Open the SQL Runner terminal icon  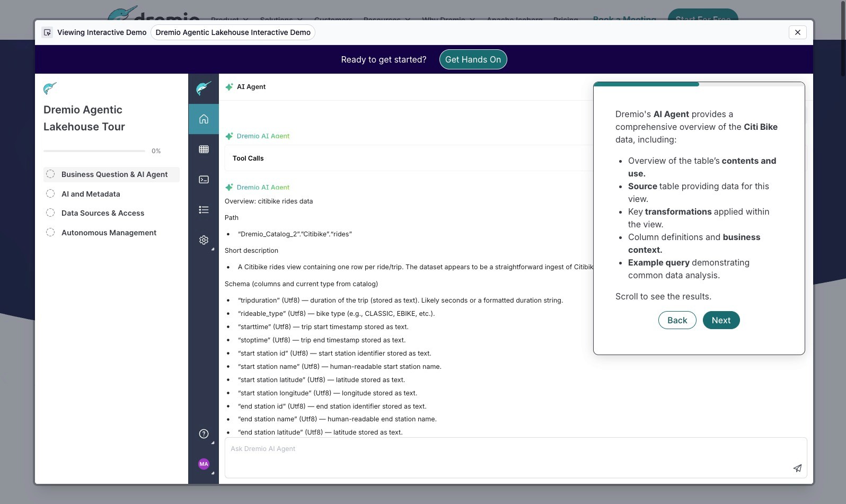tap(204, 180)
